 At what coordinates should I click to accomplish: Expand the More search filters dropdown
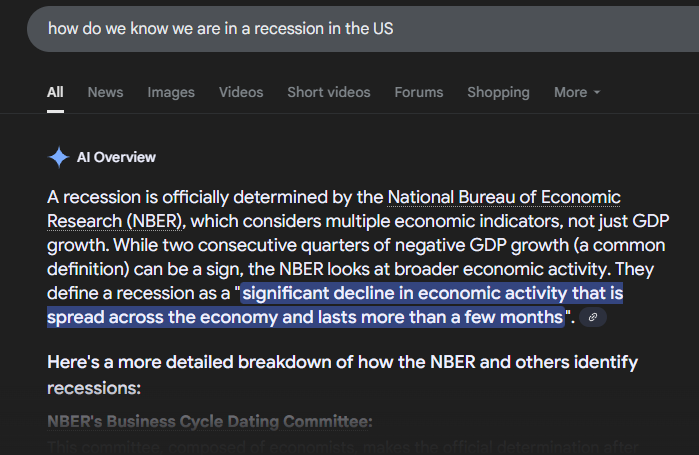pyautogui.click(x=577, y=92)
